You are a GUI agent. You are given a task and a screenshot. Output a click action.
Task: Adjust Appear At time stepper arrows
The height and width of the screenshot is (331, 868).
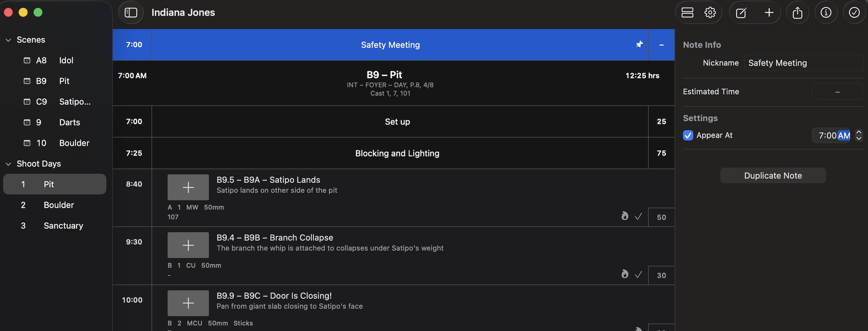click(x=858, y=135)
